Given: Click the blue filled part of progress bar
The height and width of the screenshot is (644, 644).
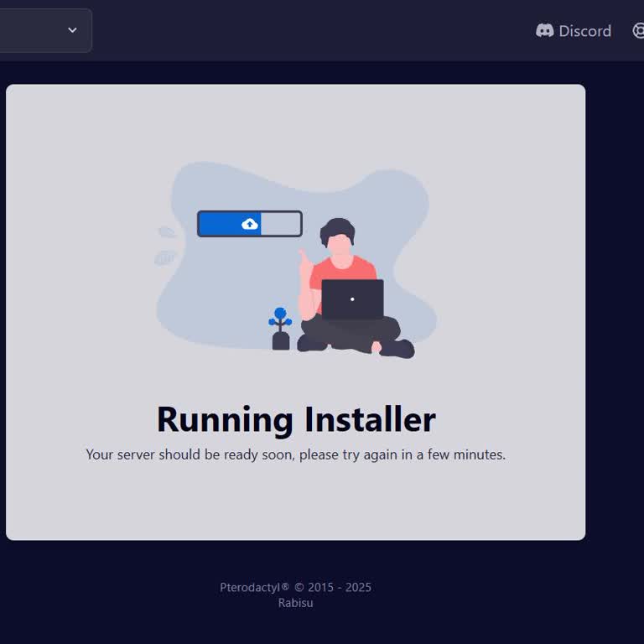Looking at the screenshot, I should (x=221, y=224).
